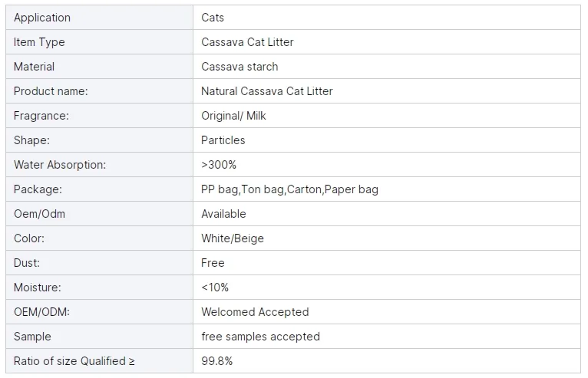Click the "Free" dust value cell
The width and height of the screenshot is (588, 378).
point(213,263)
